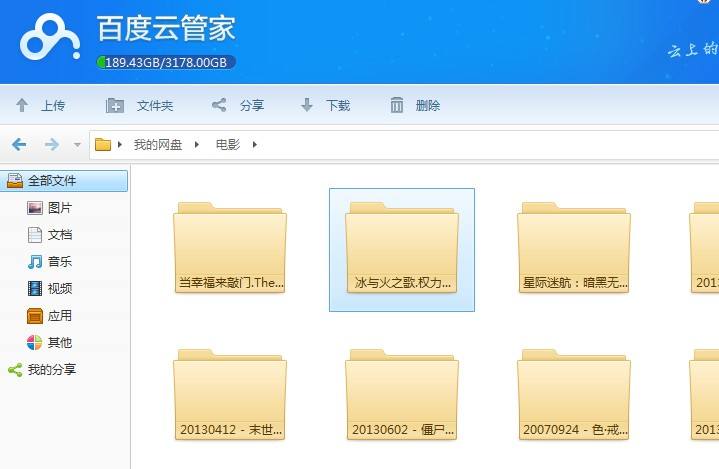Click 我的网盘 in the breadcrumb path
The width and height of the screenshot is (719, 469).
[x=158, y=145]
